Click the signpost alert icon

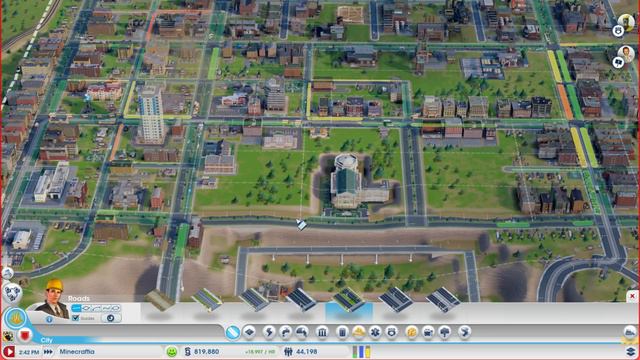tap(618, 62)
